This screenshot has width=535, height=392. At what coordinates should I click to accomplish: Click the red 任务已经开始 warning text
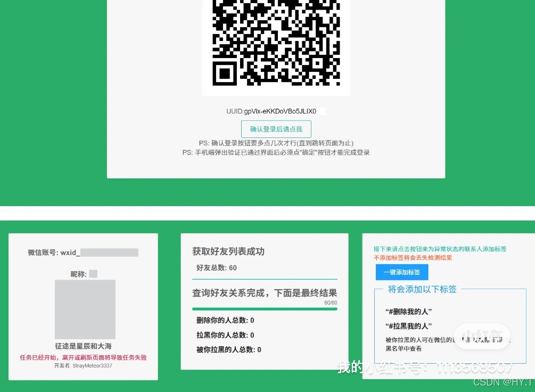click(83, 357)
